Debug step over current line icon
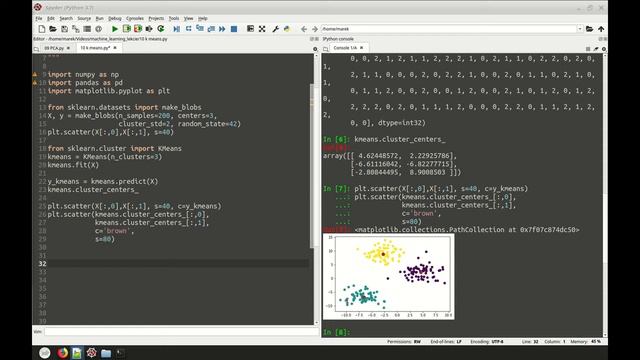Screen dimensions: 640x360 pyautogui.click(x=188, y=29)
